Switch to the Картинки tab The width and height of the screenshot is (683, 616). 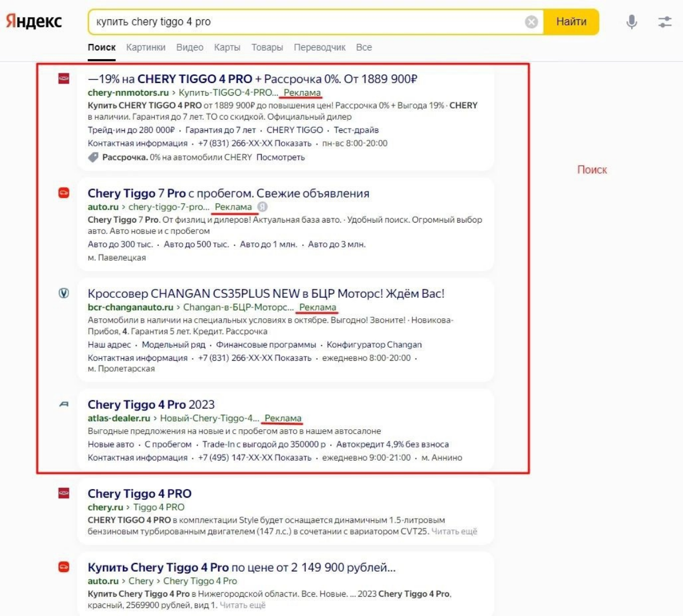point(146,47)
